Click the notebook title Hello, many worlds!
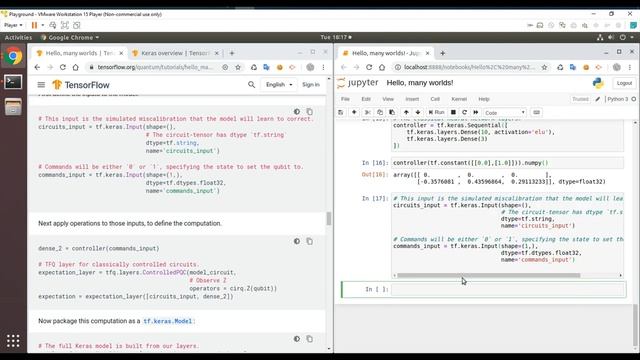The width and height of the screenshot is (640, 360). point(420,83)
